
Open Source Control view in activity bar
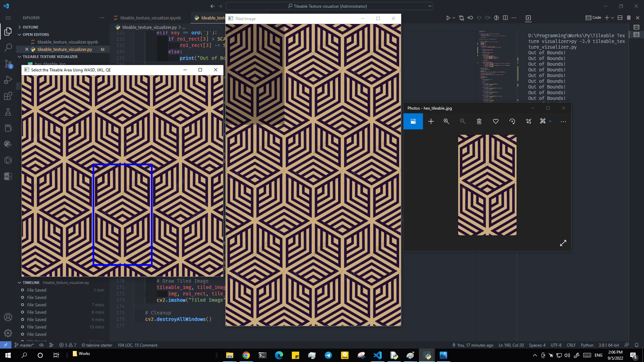[x=8, y=64]
